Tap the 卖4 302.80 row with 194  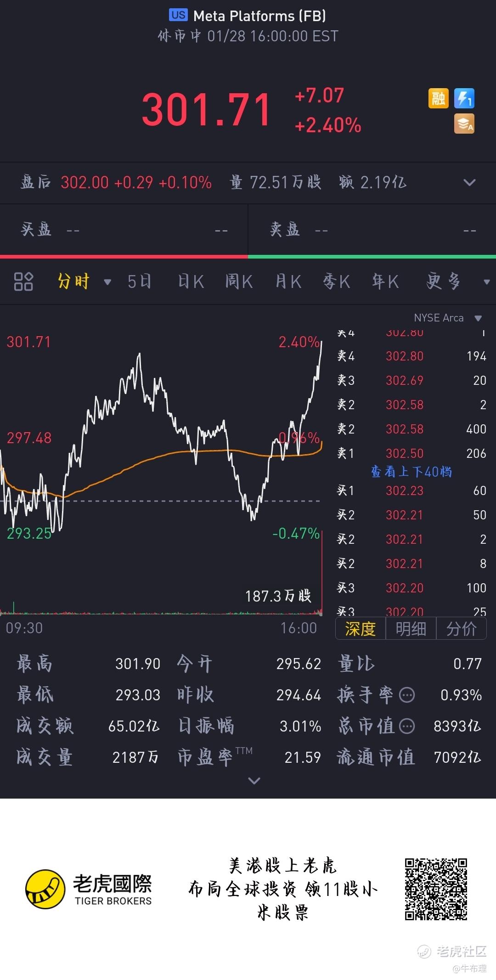[x=411, y=356]
